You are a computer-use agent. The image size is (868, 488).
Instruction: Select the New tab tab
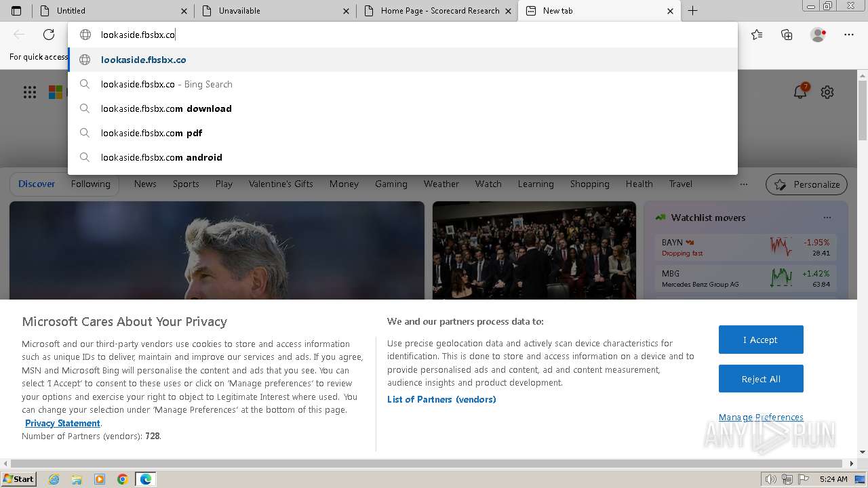(599, 11)
